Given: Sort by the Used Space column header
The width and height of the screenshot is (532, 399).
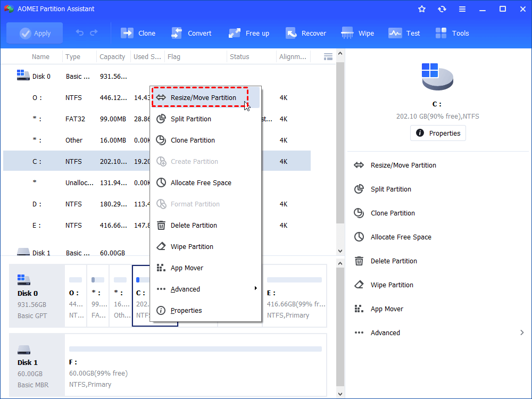Looking at the screenshot, I should [x=147, y=57].
